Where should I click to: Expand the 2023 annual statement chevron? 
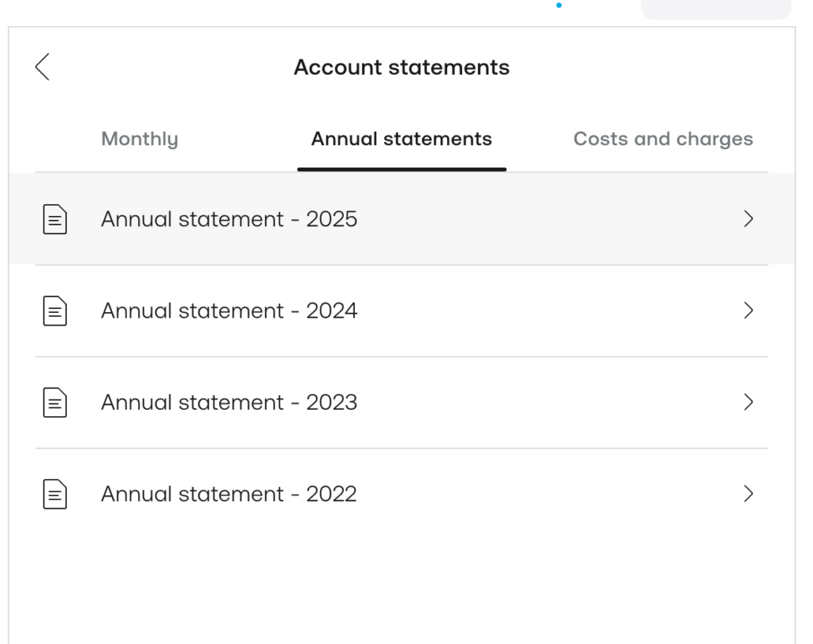pos(747,403)
